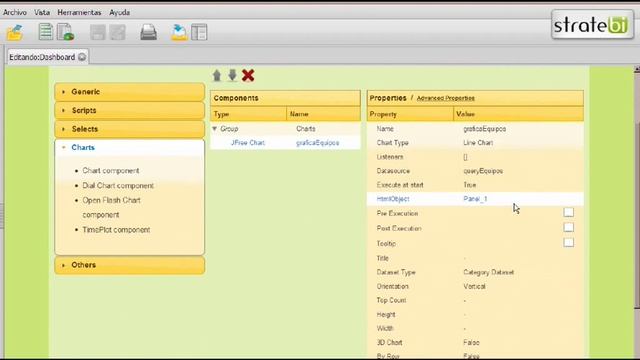Expand the Generic section
The height and width of the screenshot is (360, 640).
pos(130,92)
